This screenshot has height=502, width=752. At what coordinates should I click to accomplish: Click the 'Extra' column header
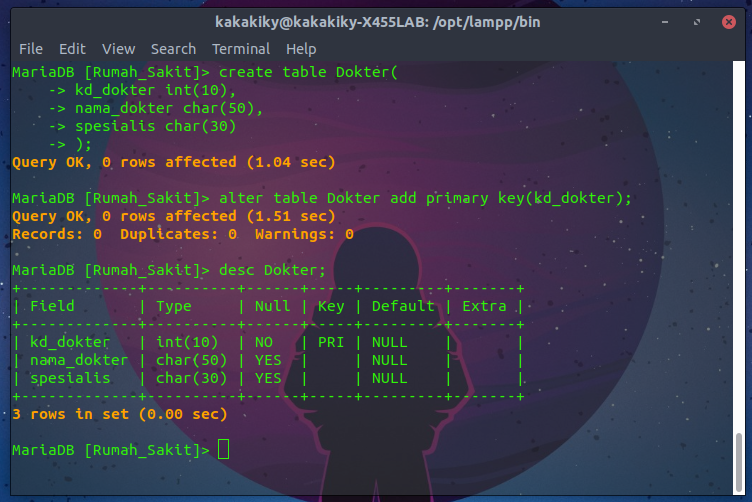click(x=484, y=306)
